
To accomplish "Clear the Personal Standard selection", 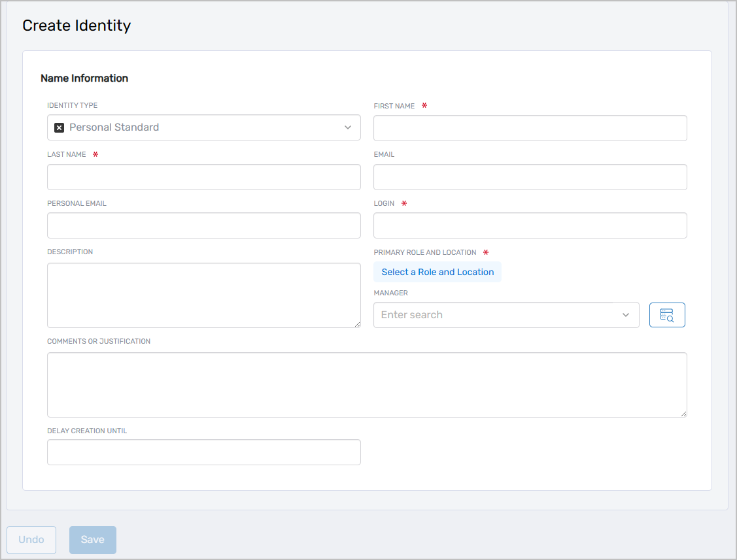I will pyautogui.click(x=58, y=127).
